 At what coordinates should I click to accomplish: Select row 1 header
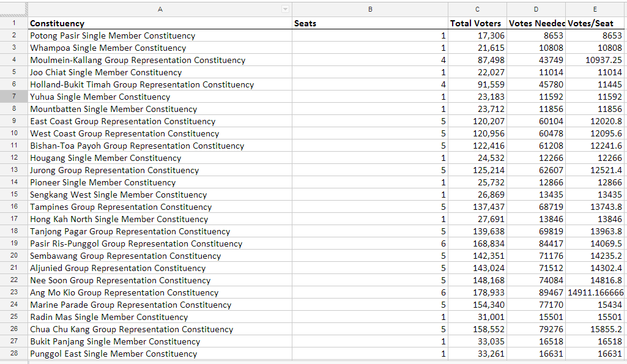tap(13, 23)
